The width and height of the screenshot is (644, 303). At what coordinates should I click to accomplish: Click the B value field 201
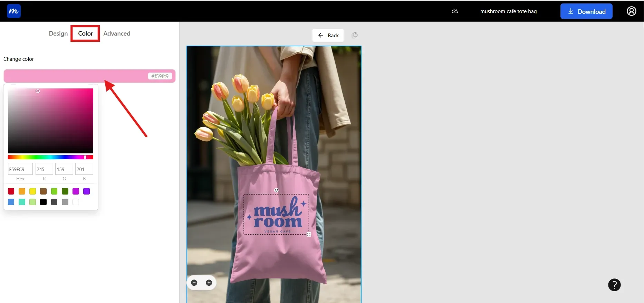point(84,169)
